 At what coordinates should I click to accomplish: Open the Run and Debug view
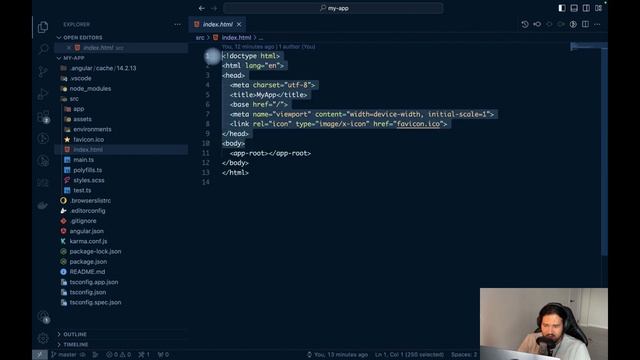43,94
